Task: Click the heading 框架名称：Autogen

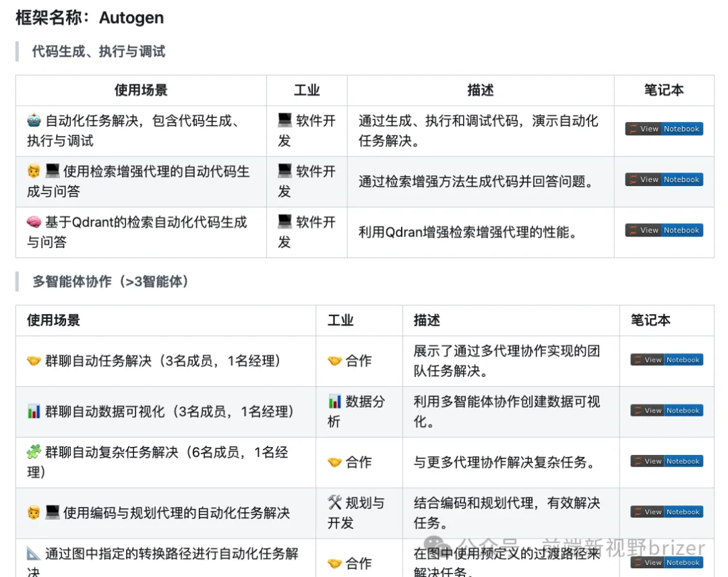Action: click(x=90, y=18)
